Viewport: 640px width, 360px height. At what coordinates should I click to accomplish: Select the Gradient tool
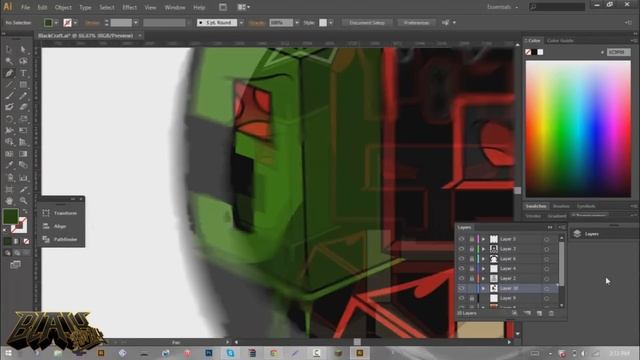click(x=23, y=154)
